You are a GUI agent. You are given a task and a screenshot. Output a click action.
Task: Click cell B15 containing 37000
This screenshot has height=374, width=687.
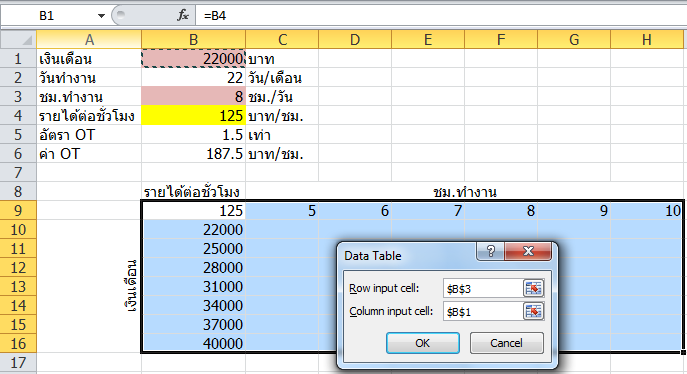193,324
